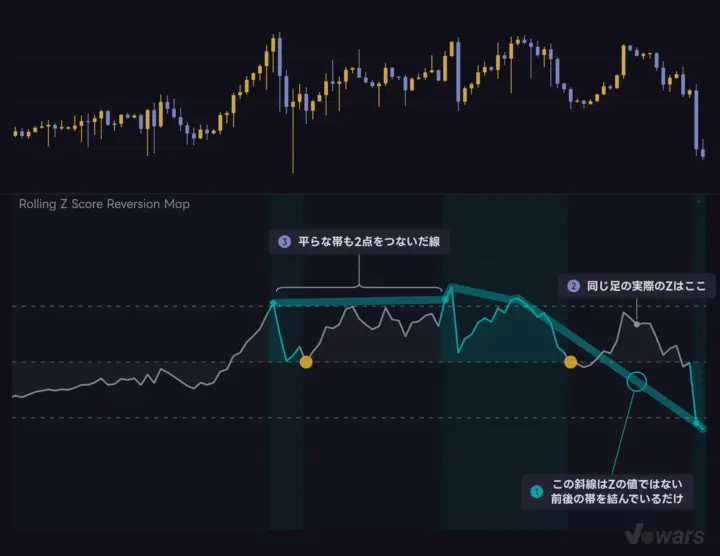The height and width of the screenshot is (556, 720).
Task: Click the numbered badge 3 in top annotation
Action: (284, 241)
